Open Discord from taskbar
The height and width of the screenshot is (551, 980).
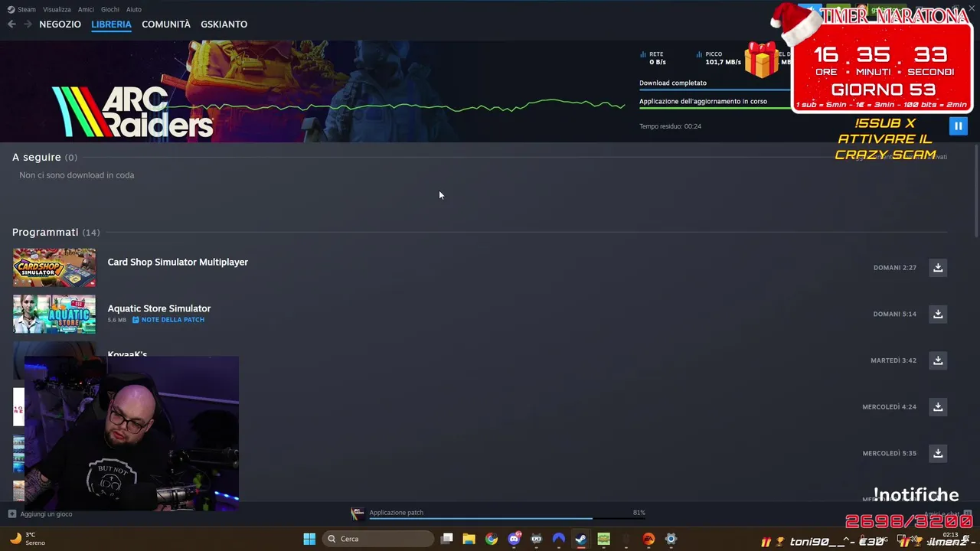pyautogui.click(x=514, y=539)
